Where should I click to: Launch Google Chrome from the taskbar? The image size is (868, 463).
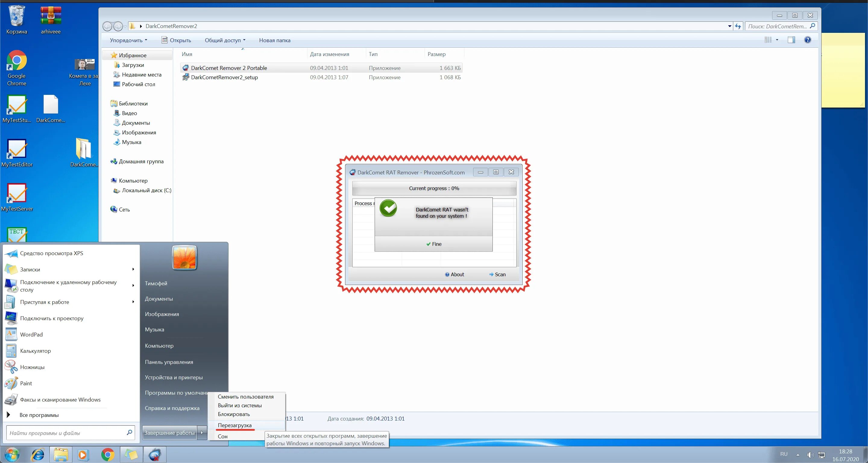pyautogui.click(x=108, y=455)
